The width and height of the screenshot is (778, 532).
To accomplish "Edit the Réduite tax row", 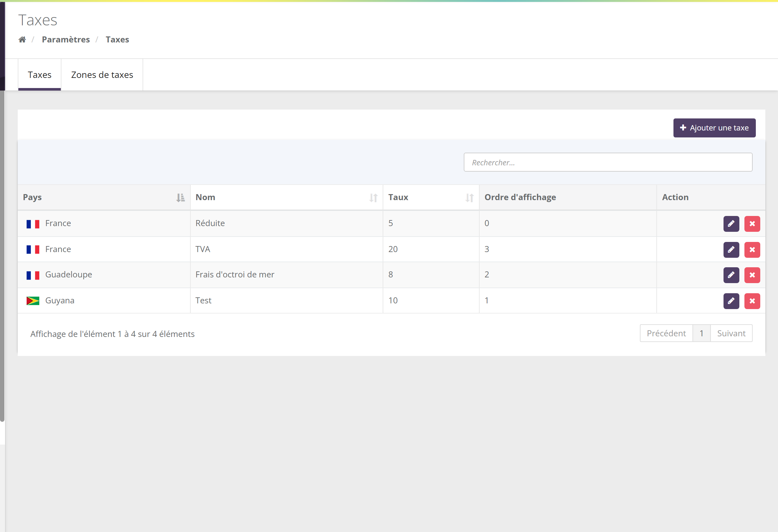I will pyautogui.click(x=731, y=224).
